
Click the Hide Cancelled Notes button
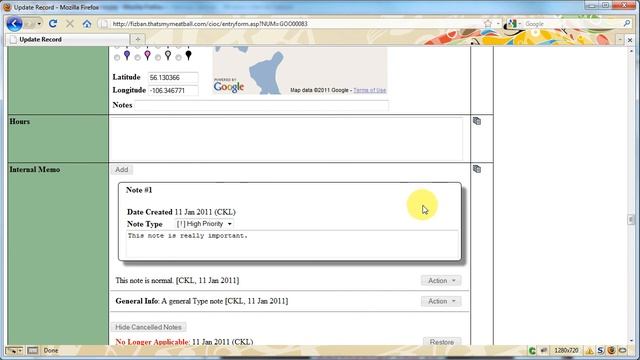(148, 327)
